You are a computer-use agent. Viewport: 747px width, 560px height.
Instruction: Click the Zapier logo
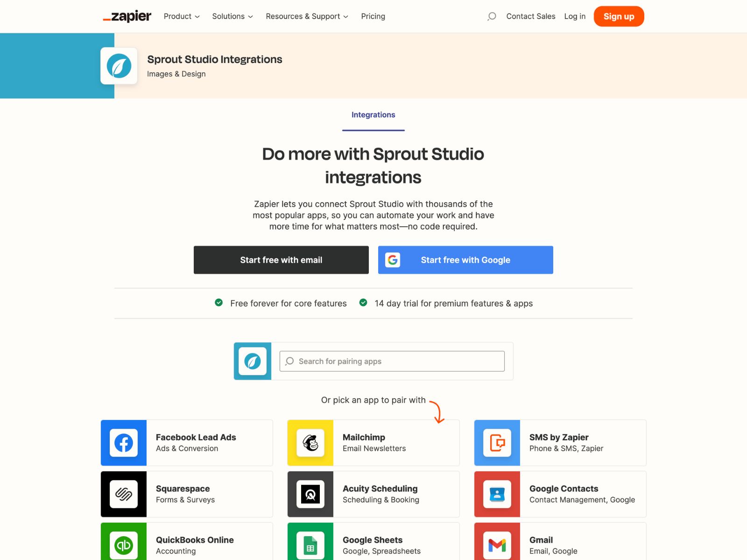coord(127,16)
